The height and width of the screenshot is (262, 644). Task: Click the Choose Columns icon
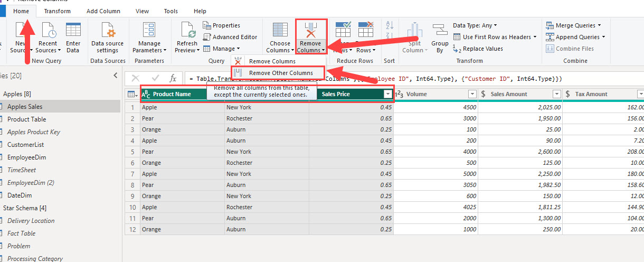point(280,30)
